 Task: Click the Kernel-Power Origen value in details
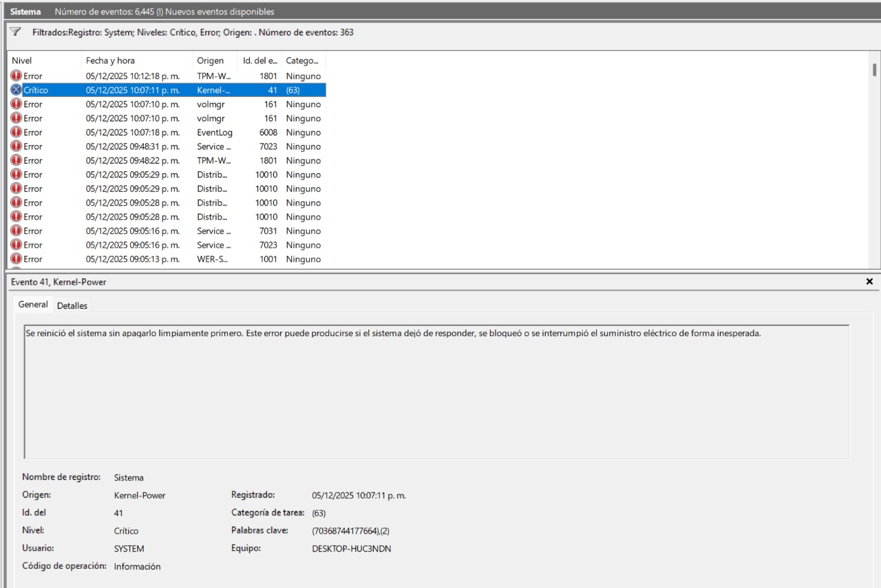[x=140, y=495]
